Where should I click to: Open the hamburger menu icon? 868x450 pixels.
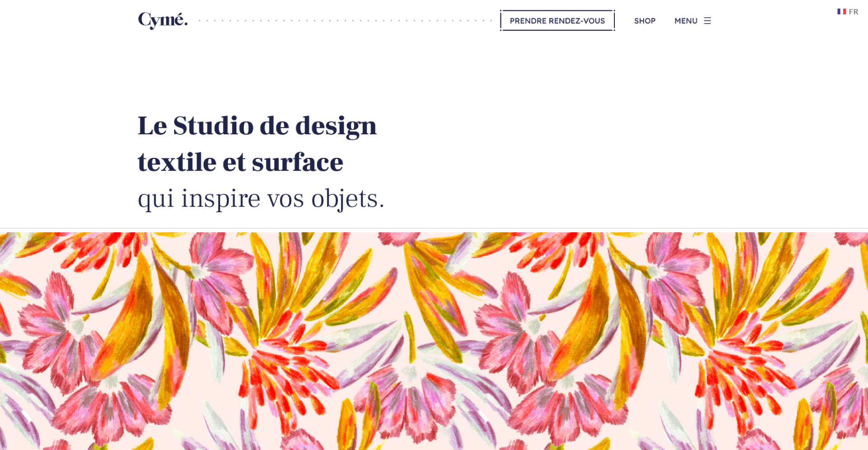(x=708, y=21)
